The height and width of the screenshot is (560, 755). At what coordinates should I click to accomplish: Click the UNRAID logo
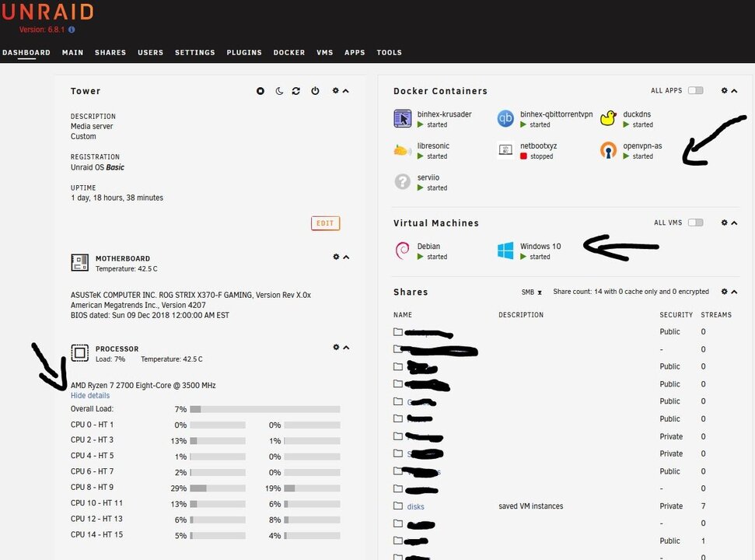click(47, 12)
